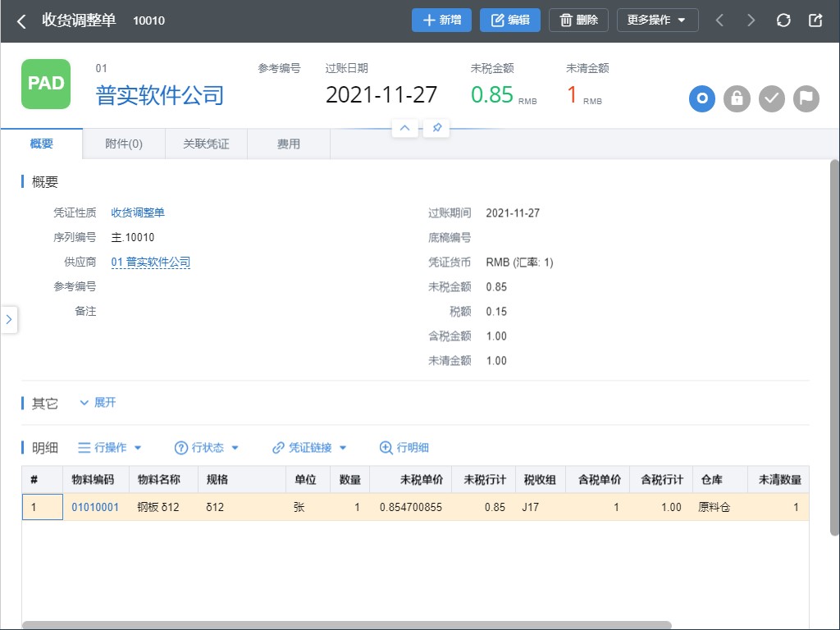Go back with the header back arrow

pyautogui.click(x=21, y=21)
